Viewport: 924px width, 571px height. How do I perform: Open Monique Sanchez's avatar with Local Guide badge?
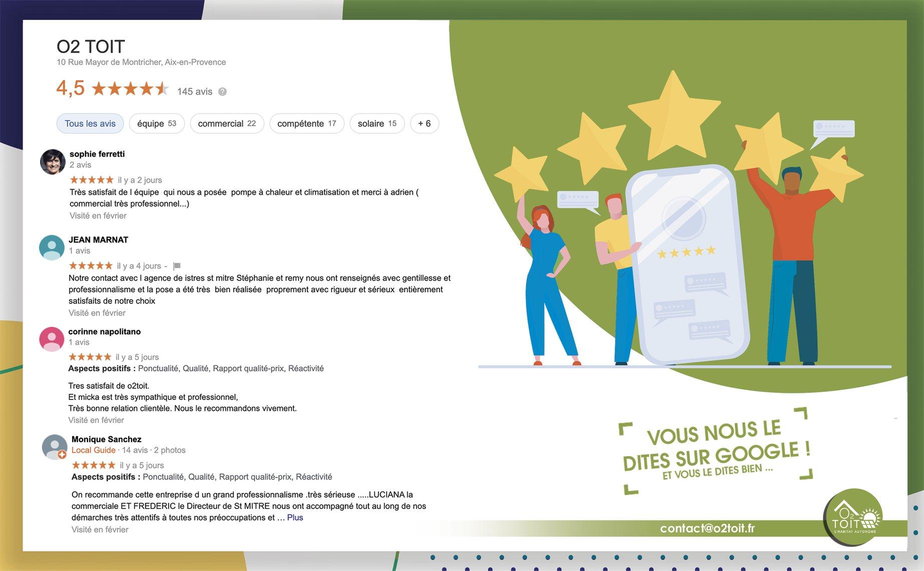click(x=55, y=447)
